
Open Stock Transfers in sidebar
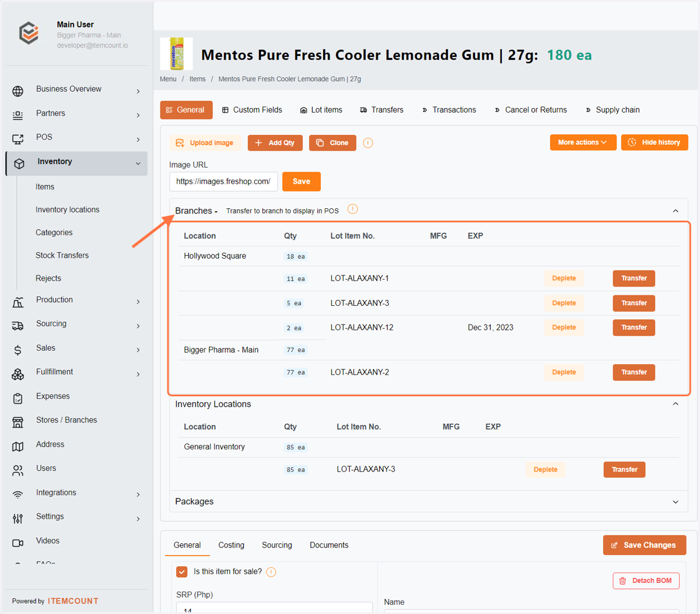click(62, 255)
